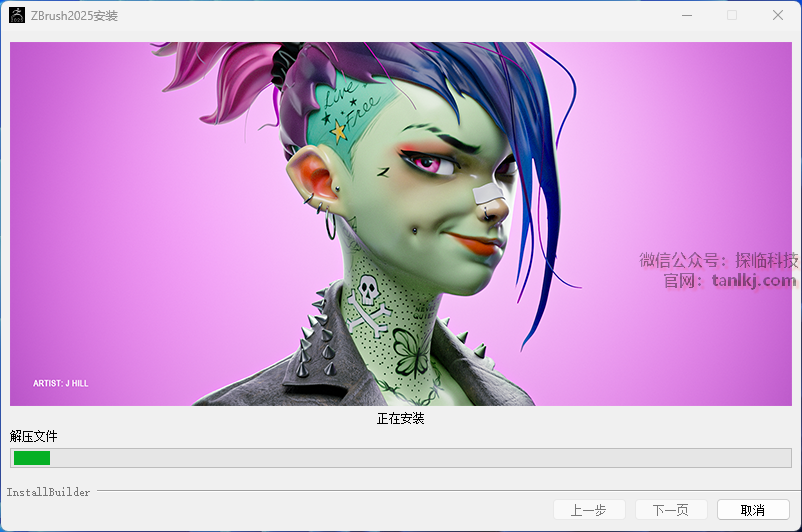
Task: Close the ZBrush2025 installer window
Action: tap(777, 15)
